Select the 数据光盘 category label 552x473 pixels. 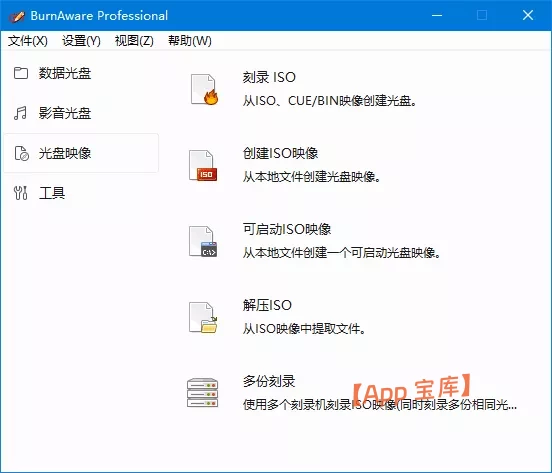point(65,73)
